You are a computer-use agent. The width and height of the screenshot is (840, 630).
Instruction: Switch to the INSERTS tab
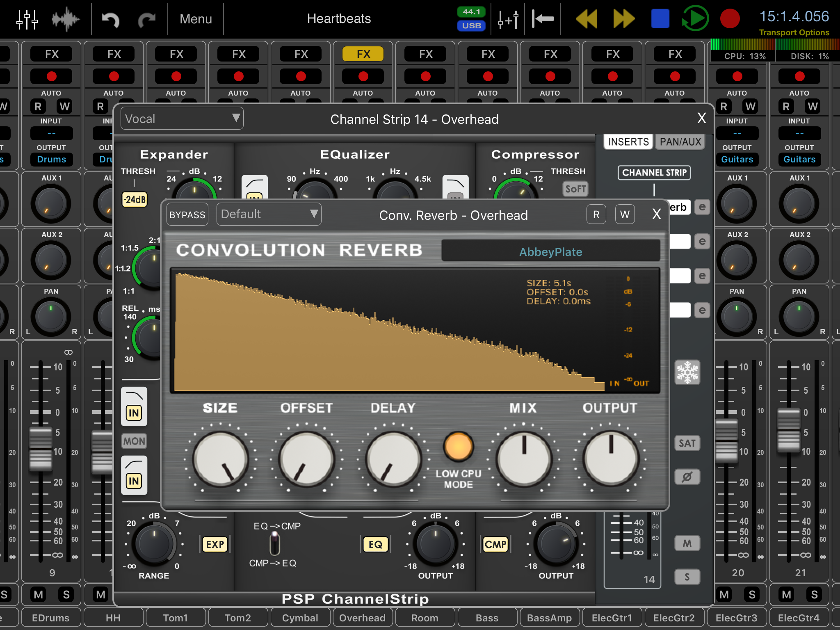[628, 142]
